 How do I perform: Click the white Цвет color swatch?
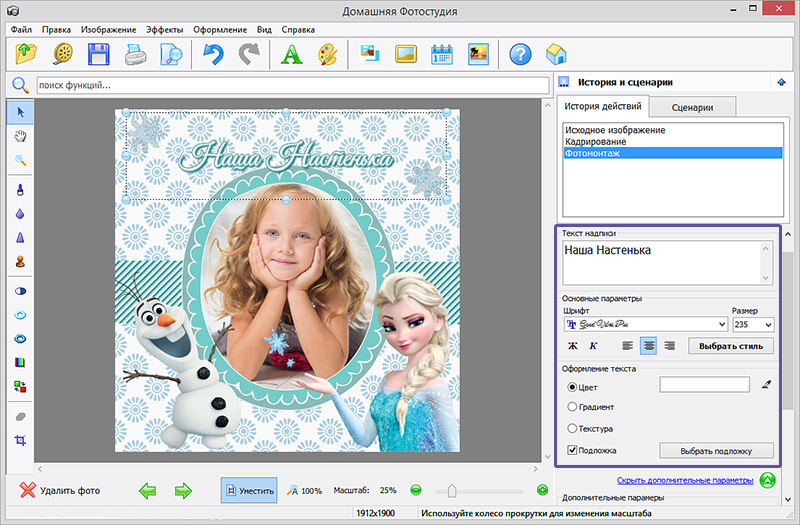704,384
